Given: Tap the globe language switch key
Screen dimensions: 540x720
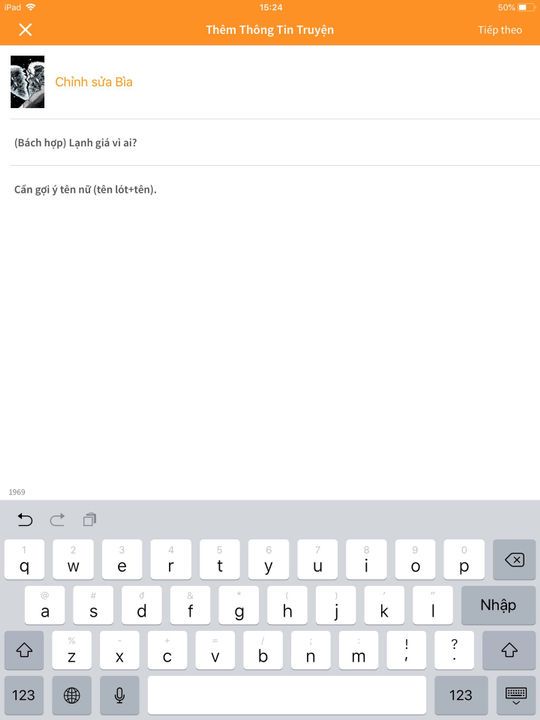Looking at the screenshot, I should click(72, 695).
